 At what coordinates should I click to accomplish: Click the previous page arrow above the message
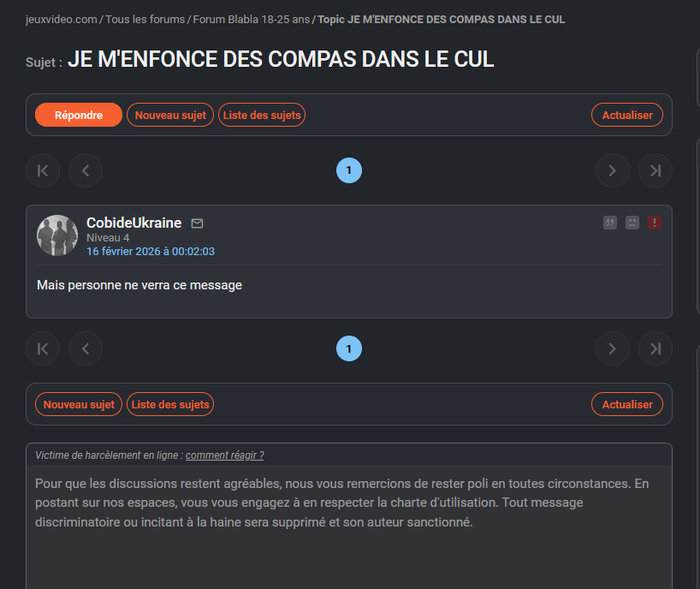(x=86, y=170)
